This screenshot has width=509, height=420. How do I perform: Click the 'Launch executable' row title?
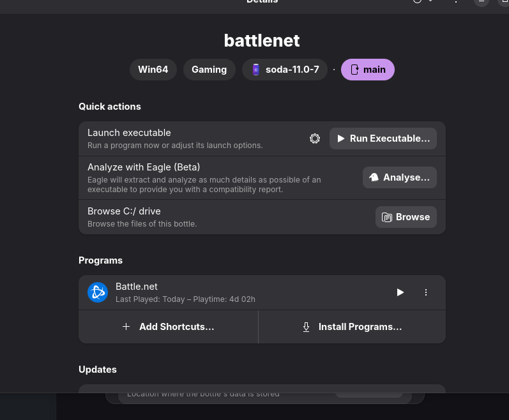[129, 133]
